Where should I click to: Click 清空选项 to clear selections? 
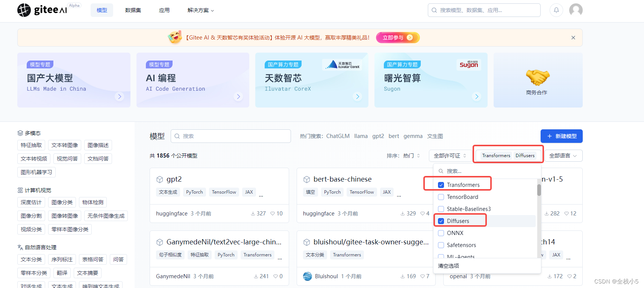tap(449, 266)
